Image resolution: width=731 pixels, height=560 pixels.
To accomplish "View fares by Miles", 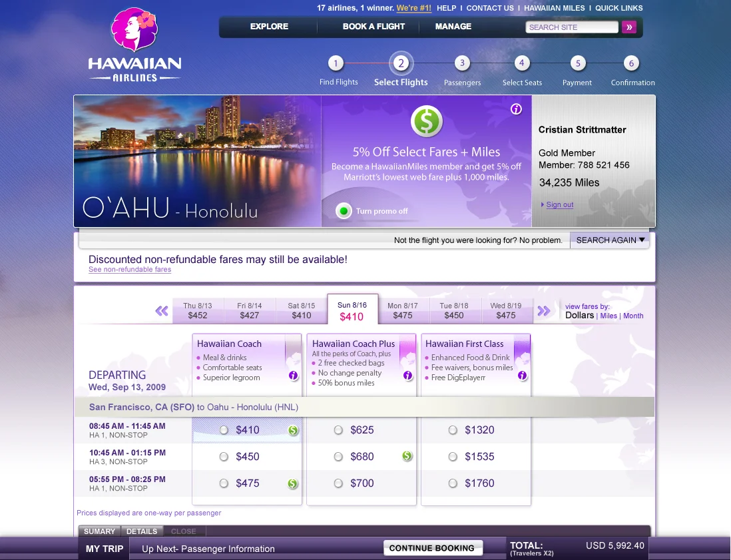I will pos(609,316).
